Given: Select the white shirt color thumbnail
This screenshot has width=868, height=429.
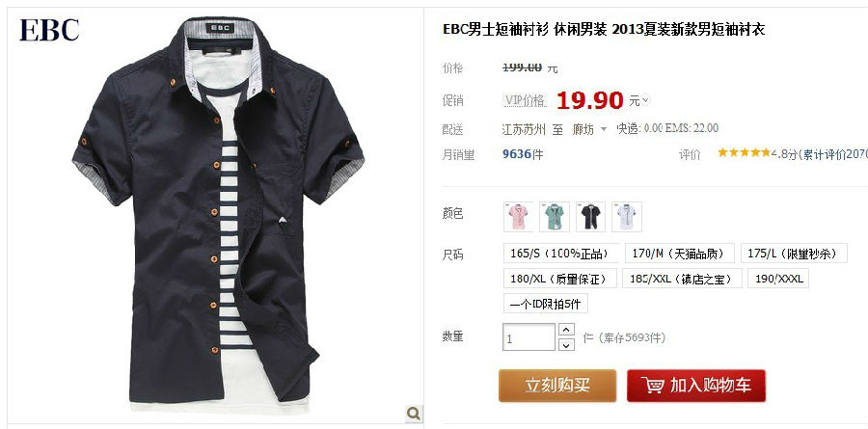Looking at the screenshot, I should [627, 217].
